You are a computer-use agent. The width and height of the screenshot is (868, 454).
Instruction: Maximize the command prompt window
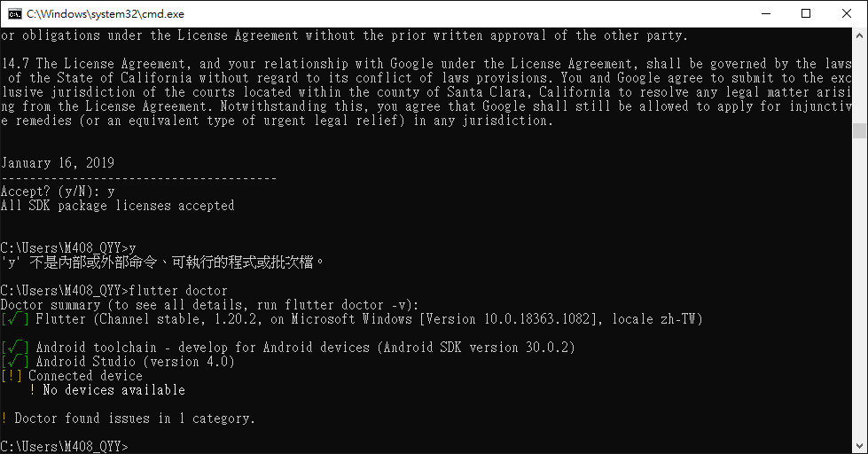pos(805,13)
